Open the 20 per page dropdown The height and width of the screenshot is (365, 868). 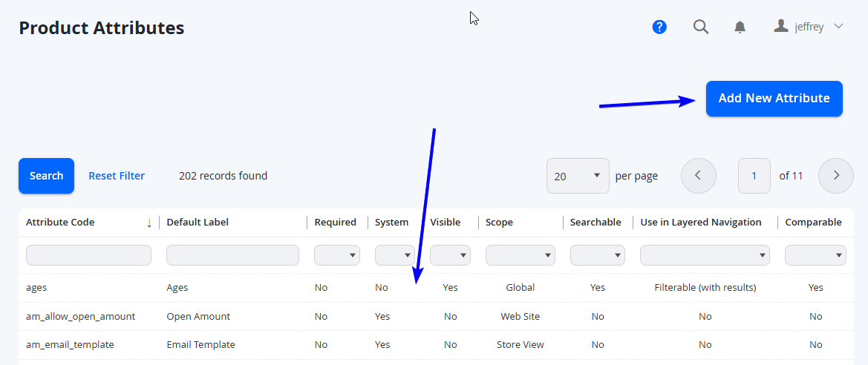(578, 176)
